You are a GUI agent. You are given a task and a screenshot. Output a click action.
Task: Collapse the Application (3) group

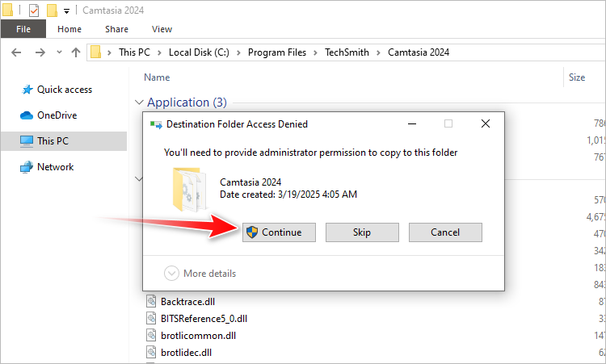point(139,103)
